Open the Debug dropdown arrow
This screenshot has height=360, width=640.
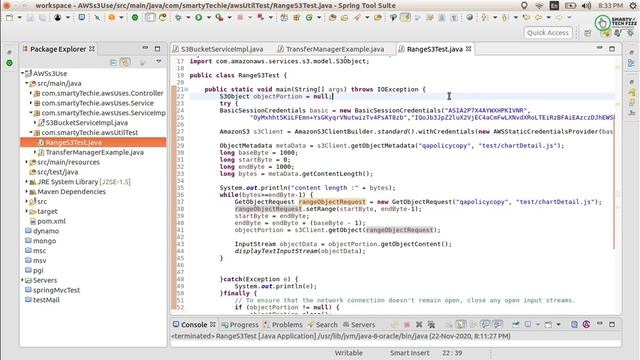click(188, 18)
